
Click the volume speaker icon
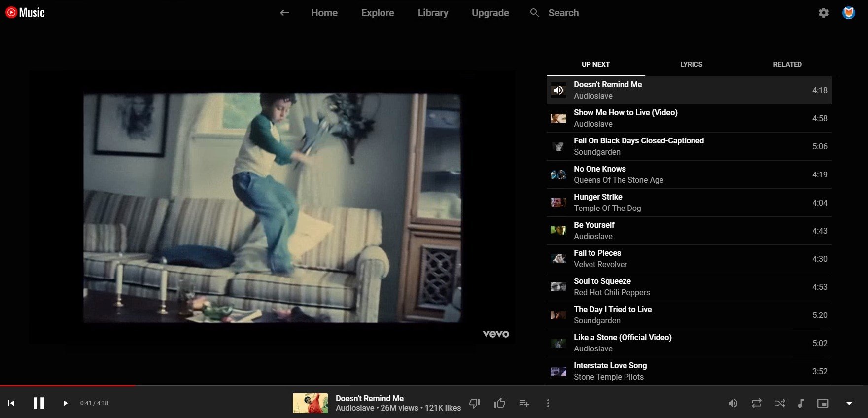click(x=733, y=403)
